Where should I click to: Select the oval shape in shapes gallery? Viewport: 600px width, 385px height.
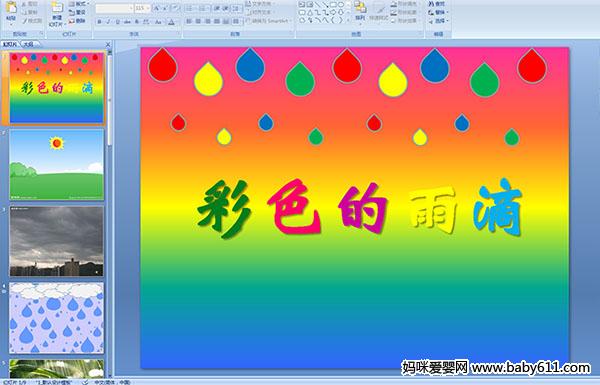(341, 4)
